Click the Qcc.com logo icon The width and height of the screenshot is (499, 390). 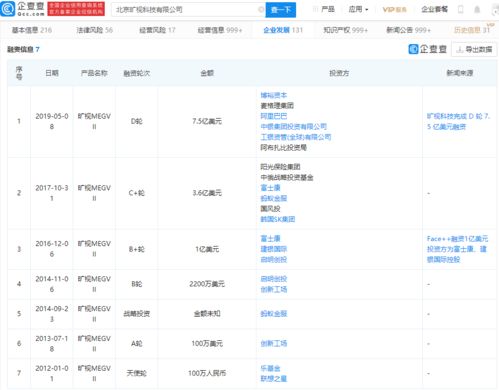pos(8,9)
